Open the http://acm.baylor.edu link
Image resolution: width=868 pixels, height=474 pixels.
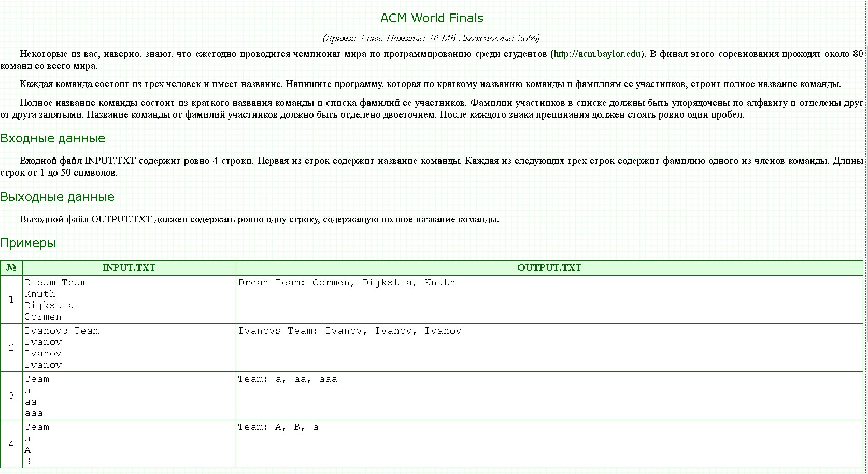597,54
